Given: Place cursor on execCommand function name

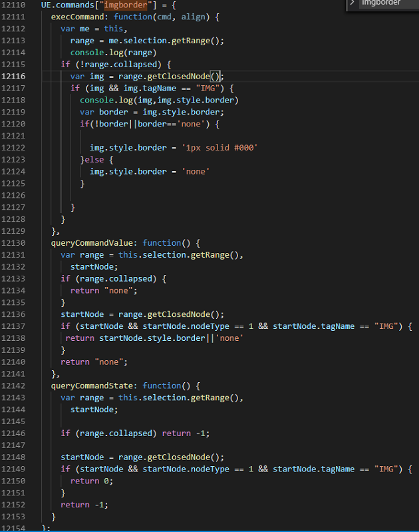Looking at the screenshot, I should pyautogui.click(x=77, y=17).
